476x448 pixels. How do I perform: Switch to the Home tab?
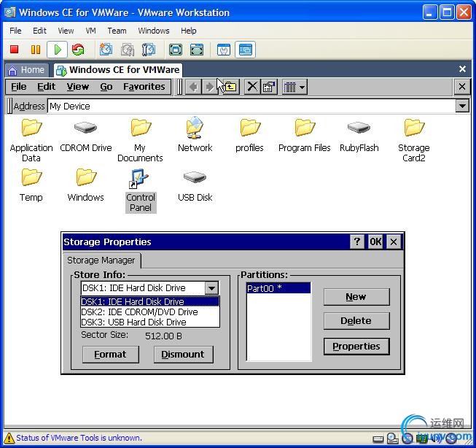26,70
